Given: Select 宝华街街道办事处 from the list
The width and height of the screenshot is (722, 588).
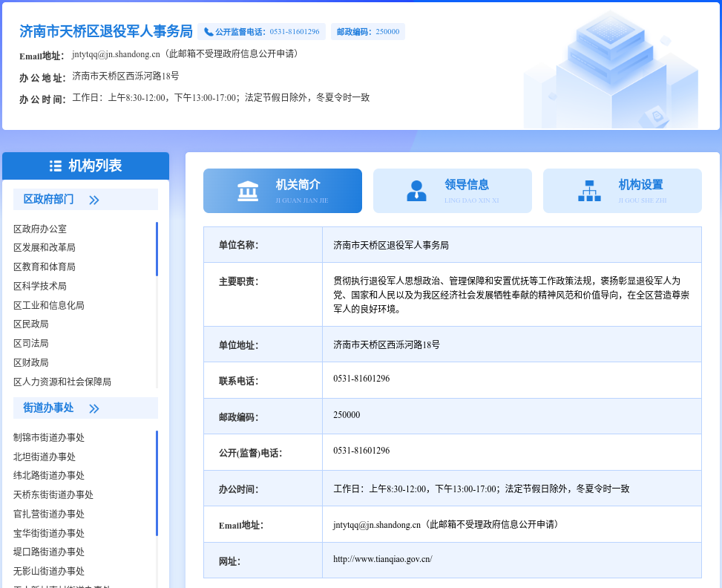Looking at the screenshot, I should point(49,533).
